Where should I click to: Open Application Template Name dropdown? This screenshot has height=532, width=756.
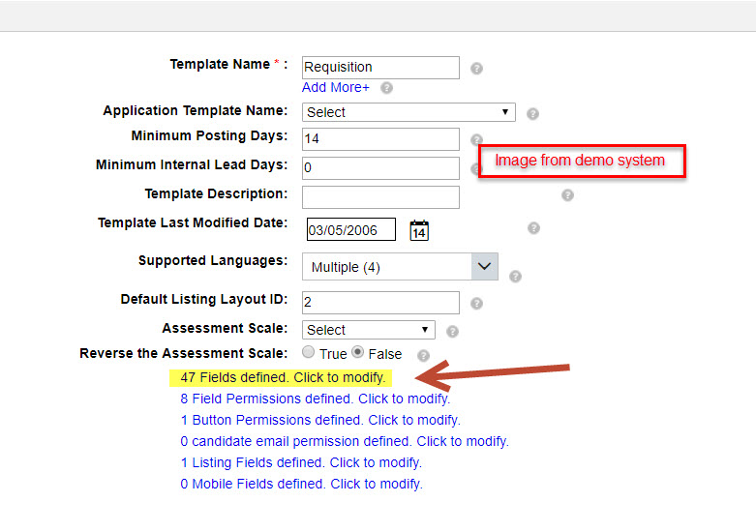(x=408, y=112)
